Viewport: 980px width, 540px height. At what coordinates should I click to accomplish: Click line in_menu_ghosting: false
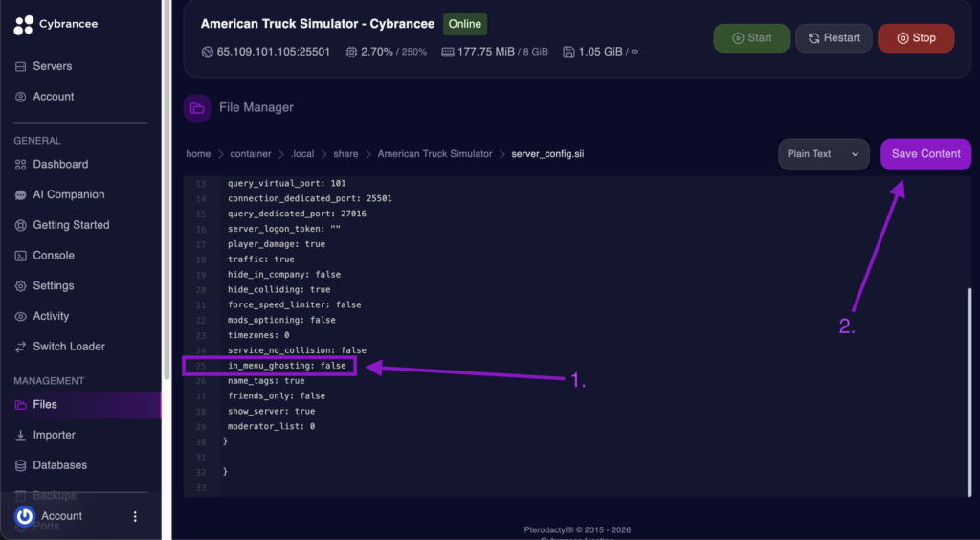[287, 366]
